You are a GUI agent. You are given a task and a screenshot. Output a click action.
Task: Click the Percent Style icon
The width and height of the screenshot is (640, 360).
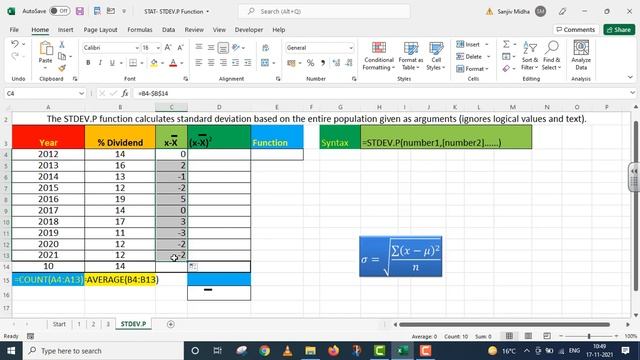(x=311, y=63)
